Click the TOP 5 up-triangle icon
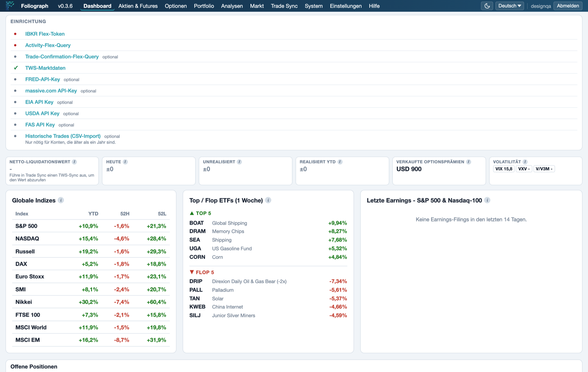 (192, 213)
